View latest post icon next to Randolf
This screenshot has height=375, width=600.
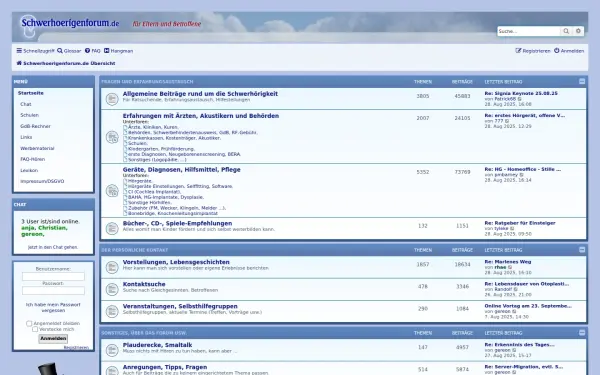(x=515, y=289)
